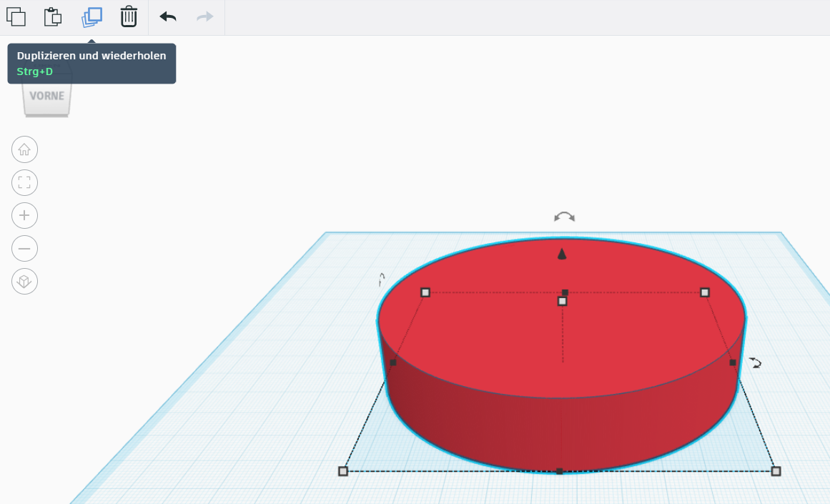The width and height of the screenshot is (830, 504).
Task: Click the Copy icon in toolbar
Action: pos(16,16)
